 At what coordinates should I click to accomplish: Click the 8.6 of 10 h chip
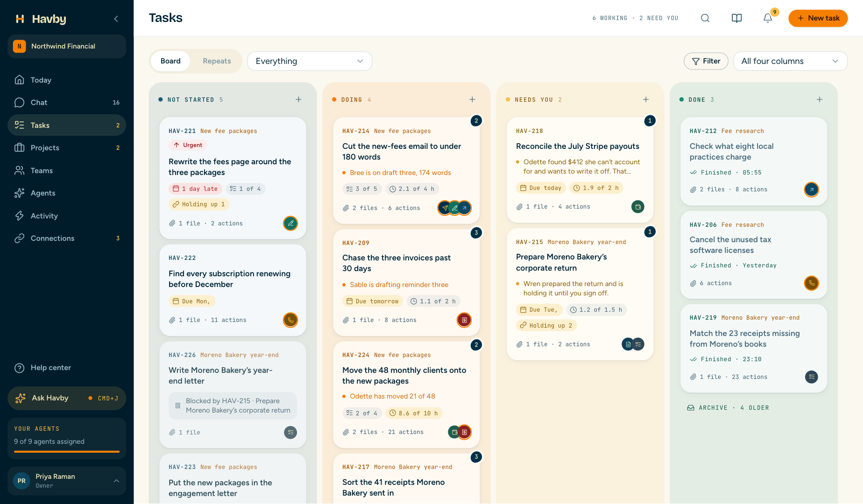click(414, 413)
